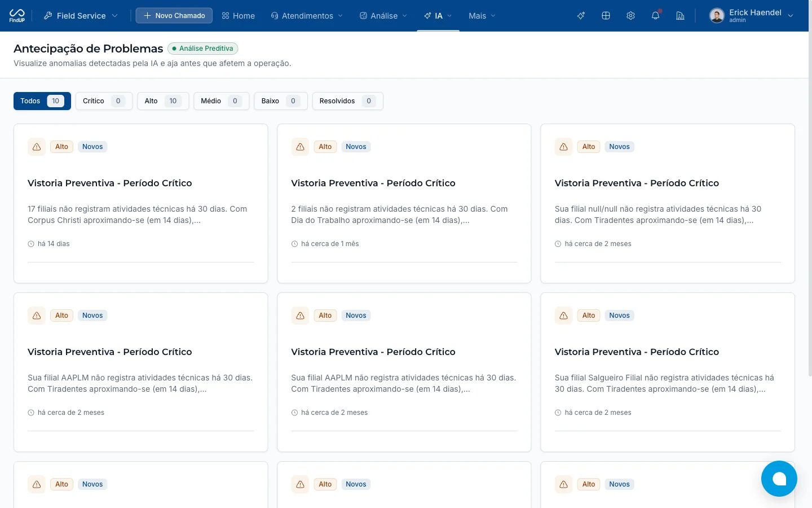Click the Novos badge on the Salgueiro Filial card

tap(619, 316)
